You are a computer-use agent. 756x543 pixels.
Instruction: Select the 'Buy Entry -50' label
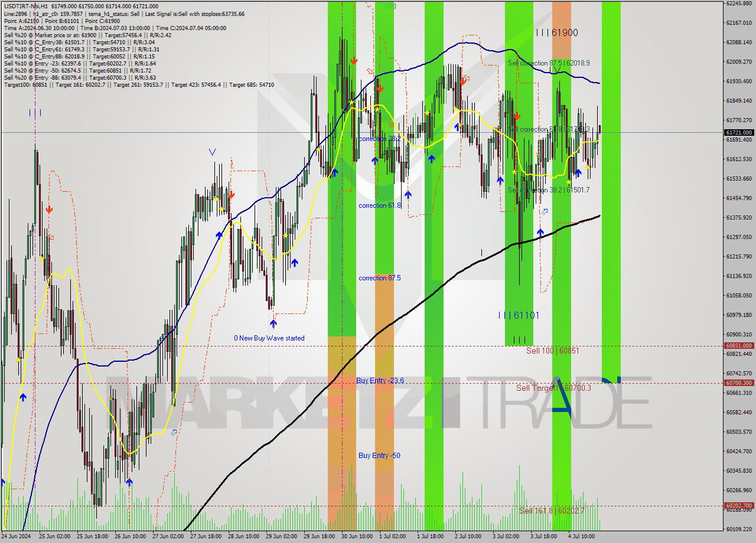point(379,456)
